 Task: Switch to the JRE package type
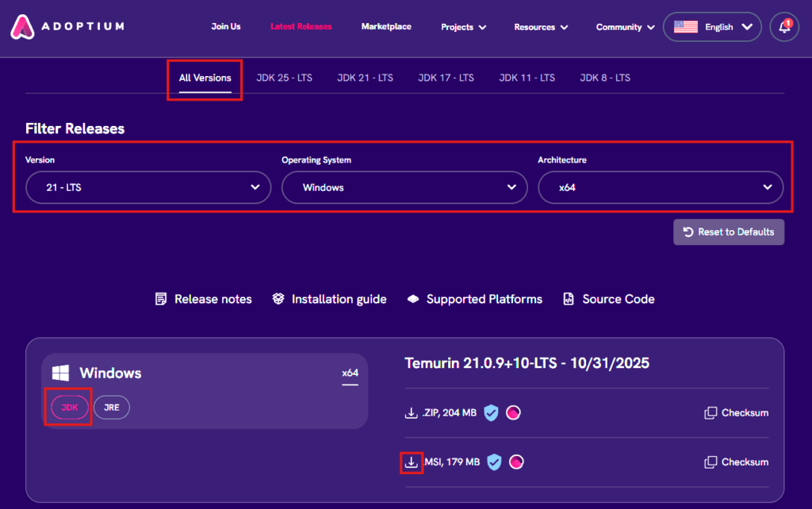tap(111, 408)
